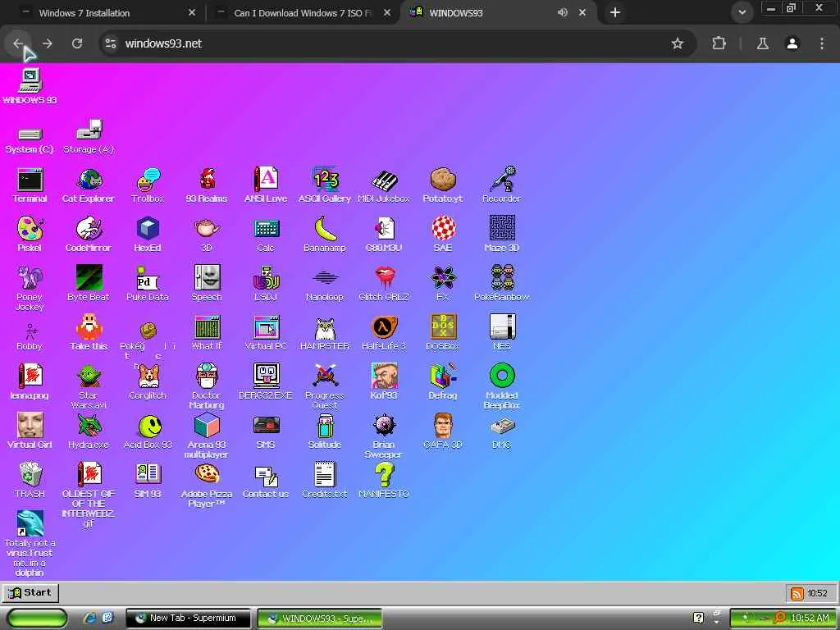View site information icon in address bar
840x630 pixels.
111,43
